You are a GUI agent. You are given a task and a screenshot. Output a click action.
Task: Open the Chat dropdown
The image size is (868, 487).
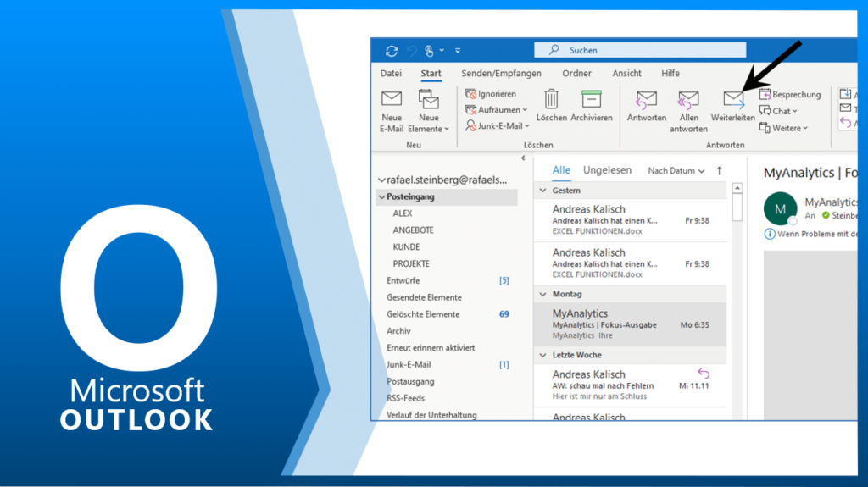[778, 111]
